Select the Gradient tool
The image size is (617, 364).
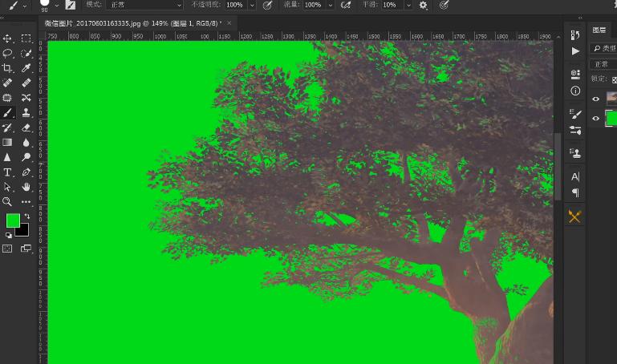pos(7,142)
